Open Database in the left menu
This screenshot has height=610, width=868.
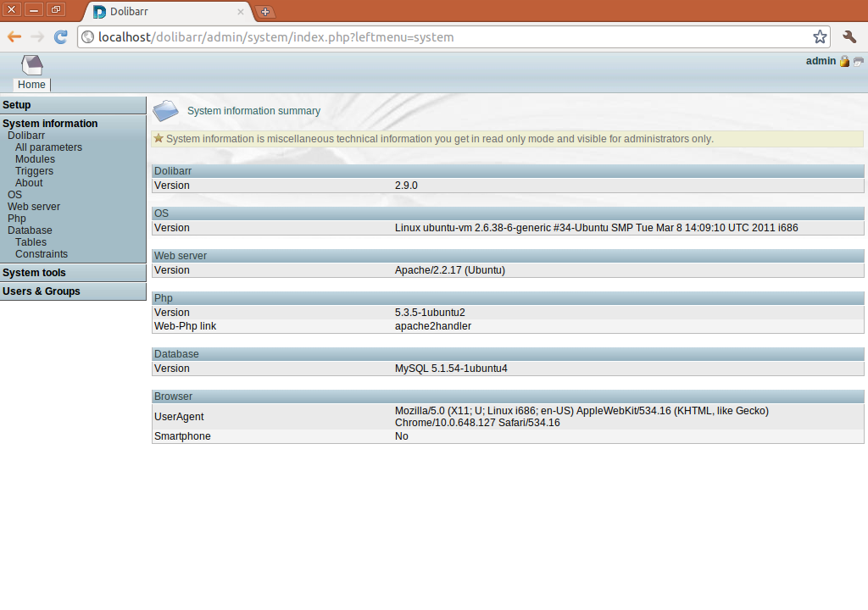(30, 230)
